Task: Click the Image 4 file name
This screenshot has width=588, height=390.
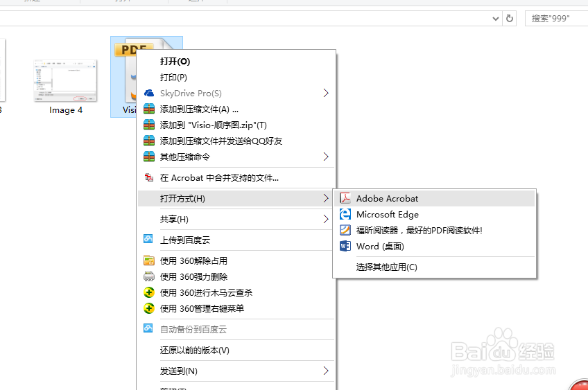Action: [66, 110]
